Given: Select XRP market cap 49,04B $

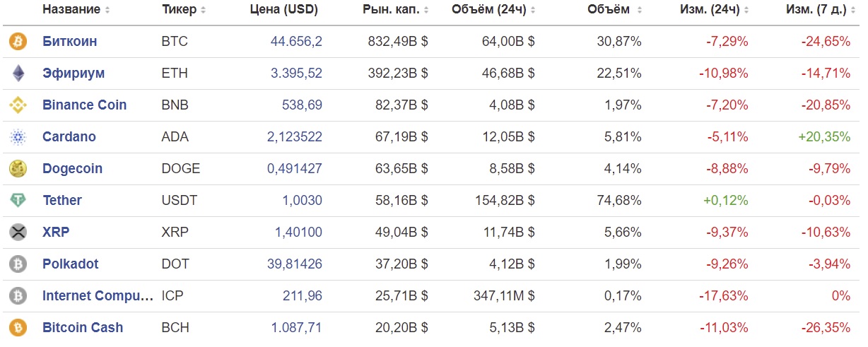Looking at the screenshot, I should (x=401, y=233).
